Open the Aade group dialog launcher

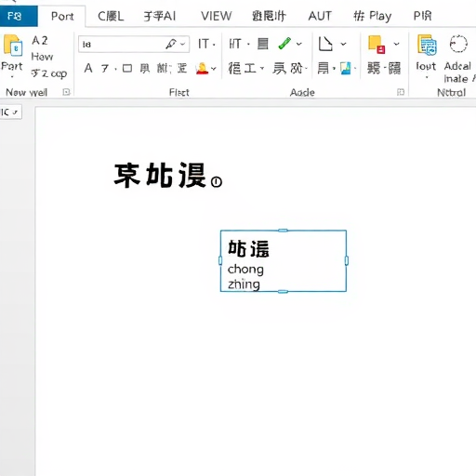[x=401, y=92]
